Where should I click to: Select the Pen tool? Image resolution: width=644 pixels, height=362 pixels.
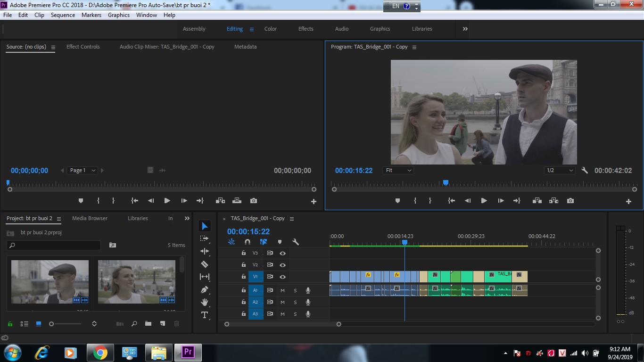(205, 289)
